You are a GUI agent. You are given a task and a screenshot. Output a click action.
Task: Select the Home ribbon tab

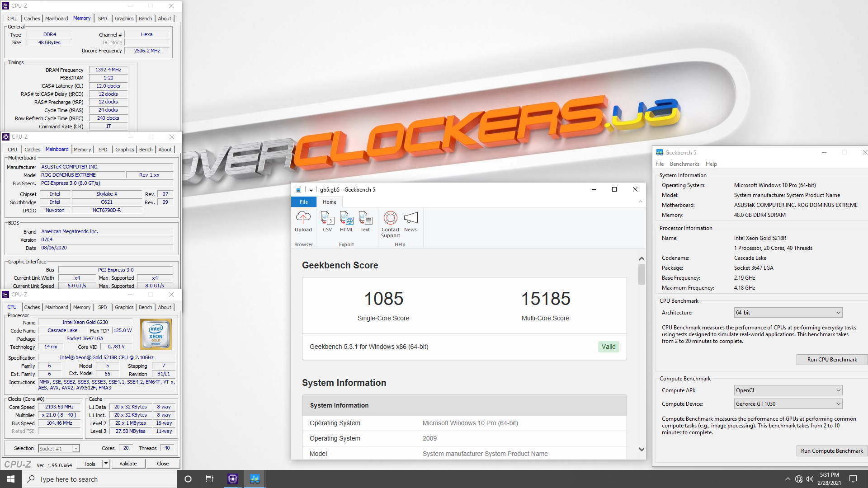pyautogui.click(x=329, y=202)
